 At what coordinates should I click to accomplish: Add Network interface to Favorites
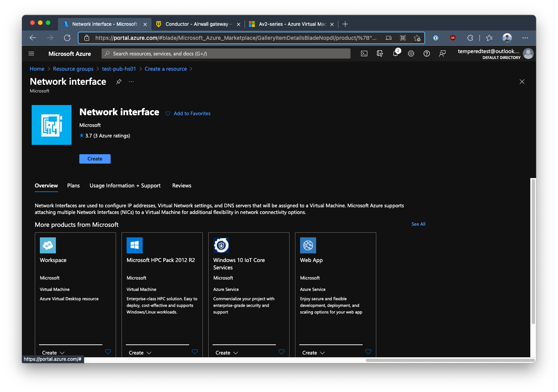(x=188, y=114)
